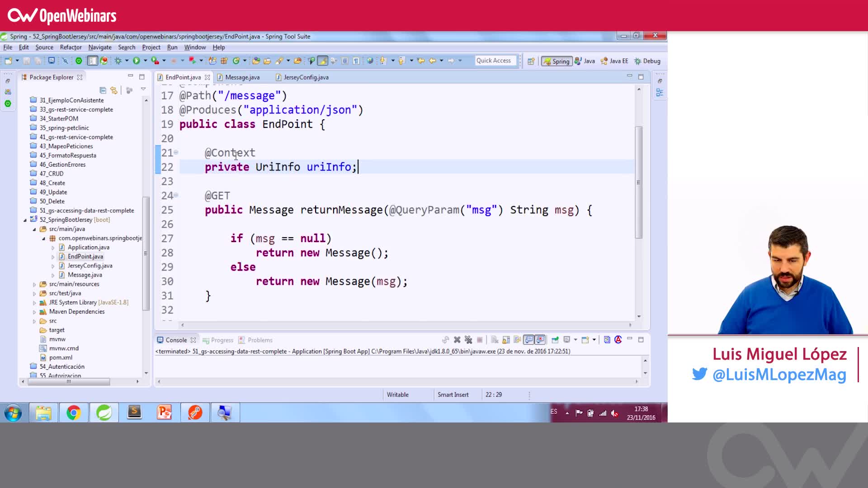Toggle Link with Editor in Package Explorer

click(114, 90)
